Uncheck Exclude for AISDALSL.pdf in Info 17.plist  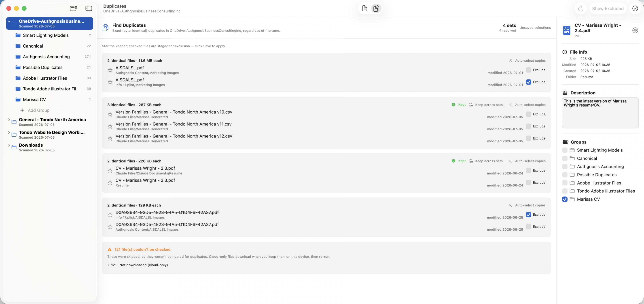(x=528, y=82)
